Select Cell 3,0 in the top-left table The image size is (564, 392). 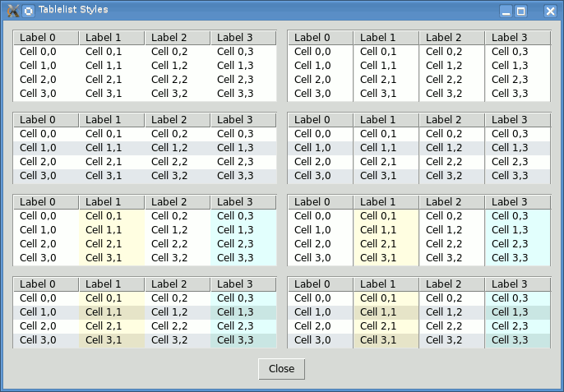tap(38, 94)
